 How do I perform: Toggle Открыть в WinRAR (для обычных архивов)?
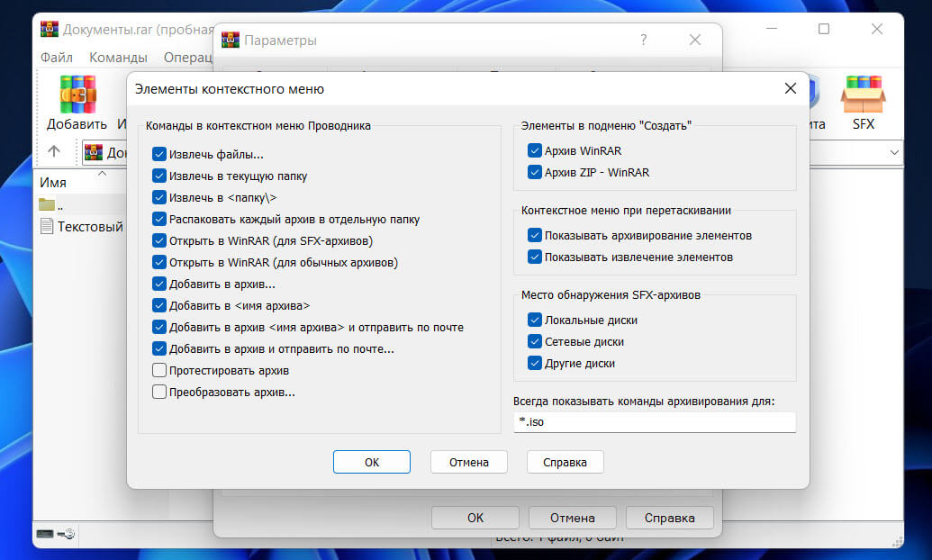click(x=158, y=262)
